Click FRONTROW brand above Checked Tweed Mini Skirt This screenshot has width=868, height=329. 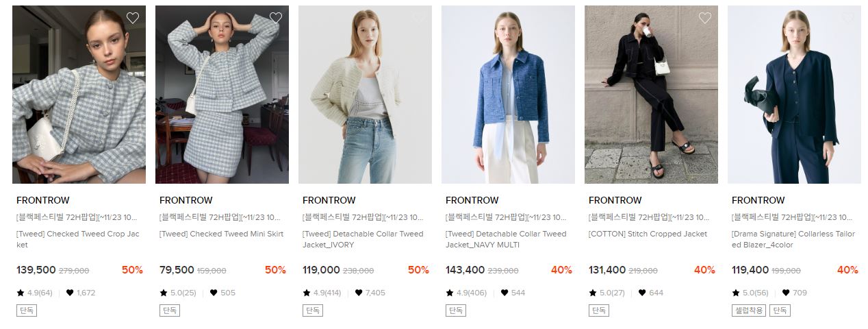coord(186,200)
